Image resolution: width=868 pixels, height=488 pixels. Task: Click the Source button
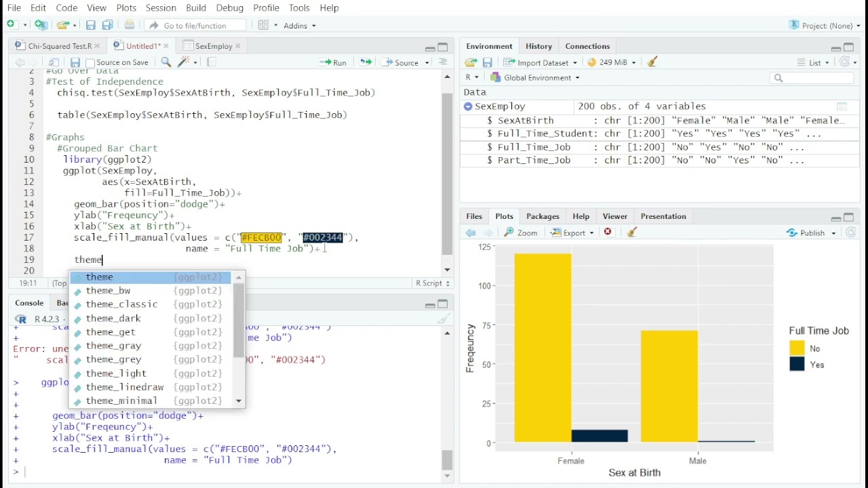(401, 62)
